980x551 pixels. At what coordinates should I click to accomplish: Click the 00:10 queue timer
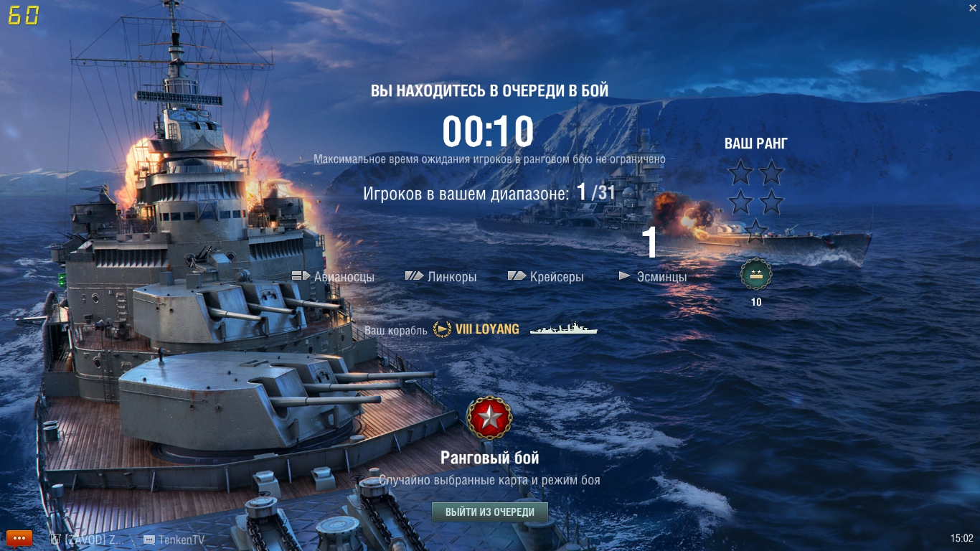(489, 132)
